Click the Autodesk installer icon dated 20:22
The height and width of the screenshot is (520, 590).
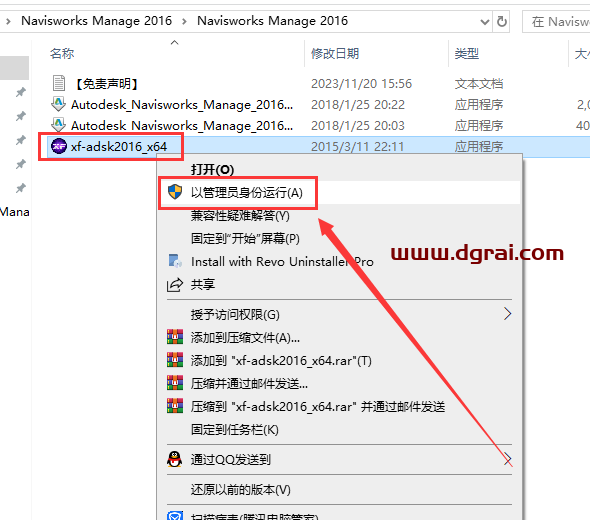tap(58, 104)
